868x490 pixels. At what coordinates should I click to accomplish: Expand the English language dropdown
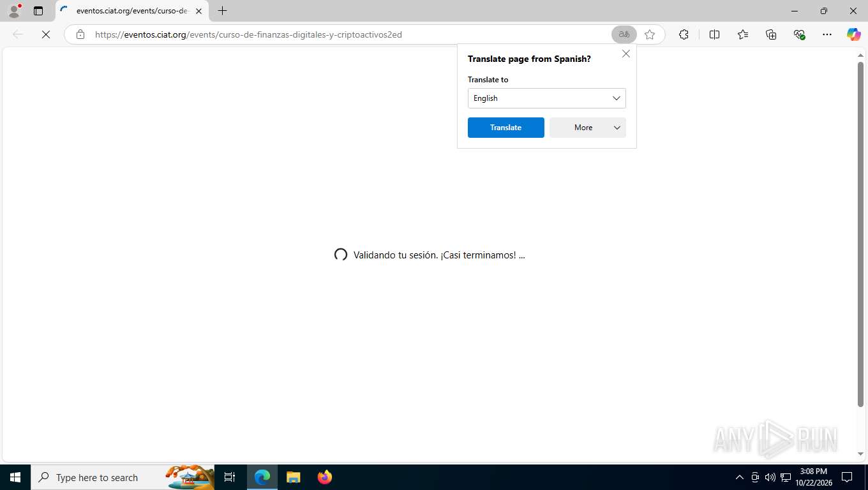[547, 98]
